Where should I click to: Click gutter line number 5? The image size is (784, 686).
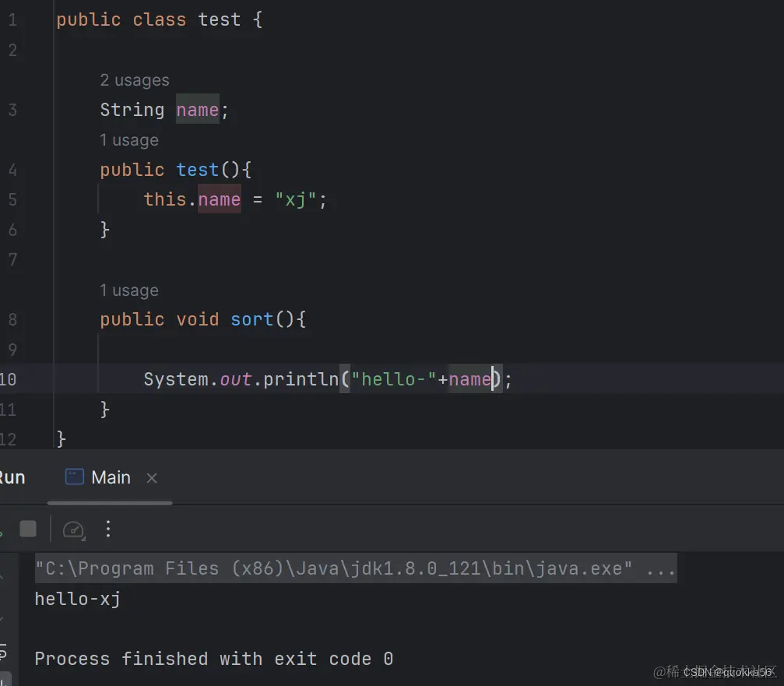[12, 200]
